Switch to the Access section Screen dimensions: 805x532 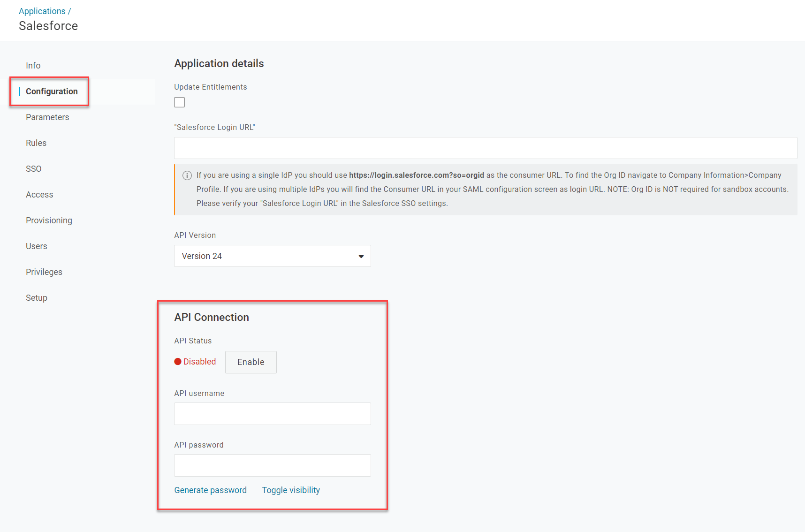pyautogui.click(x=39, y=195)
